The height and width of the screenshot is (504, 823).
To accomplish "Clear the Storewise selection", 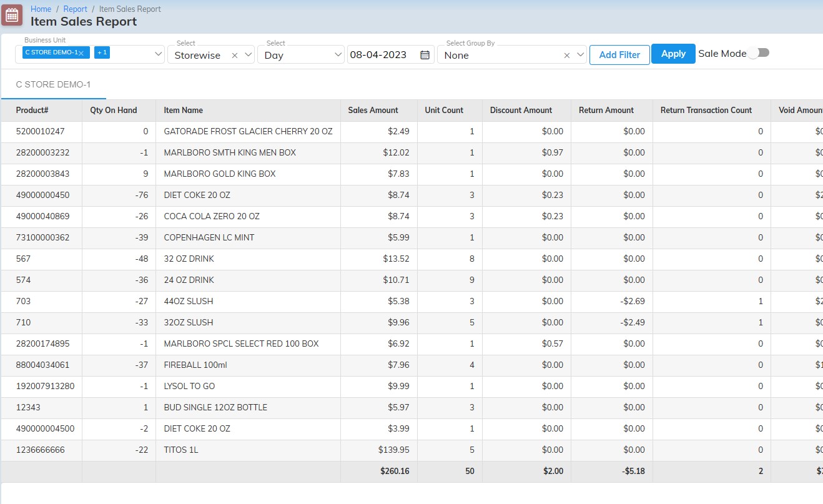I will [235, 56].
